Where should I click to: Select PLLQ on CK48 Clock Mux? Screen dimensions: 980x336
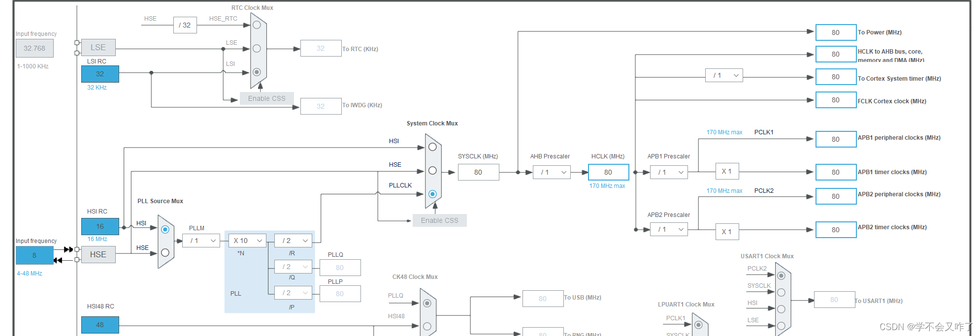(x=427, y=303)
